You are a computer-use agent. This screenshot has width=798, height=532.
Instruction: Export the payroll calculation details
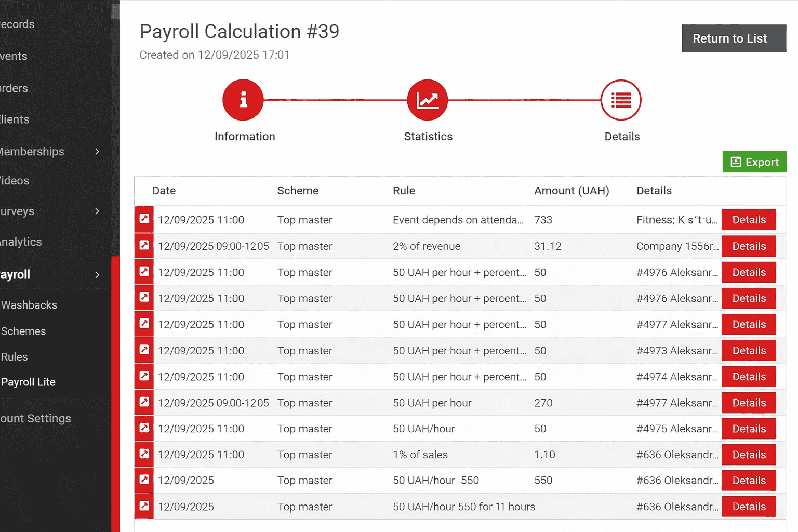coord(754,162)
